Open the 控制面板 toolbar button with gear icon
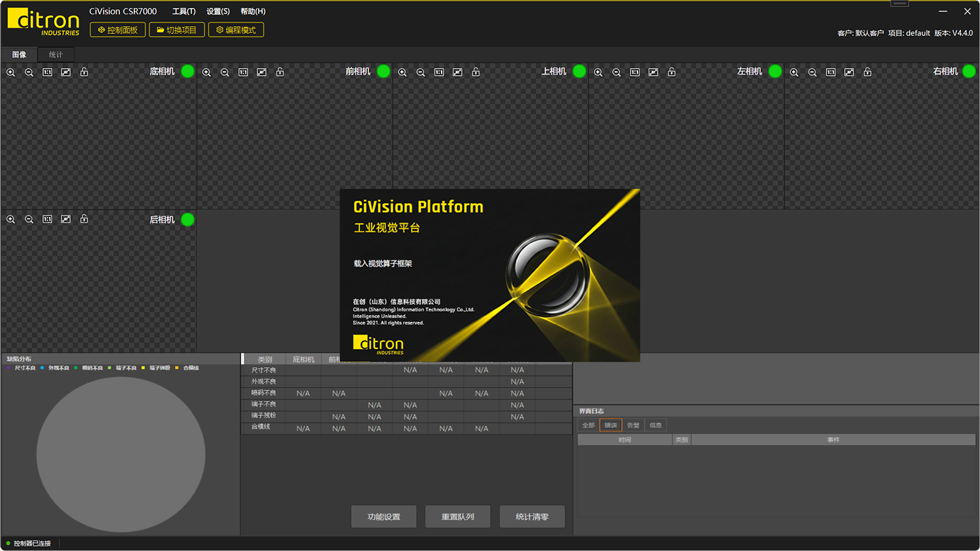980x551 pixels. coord(117,29)
